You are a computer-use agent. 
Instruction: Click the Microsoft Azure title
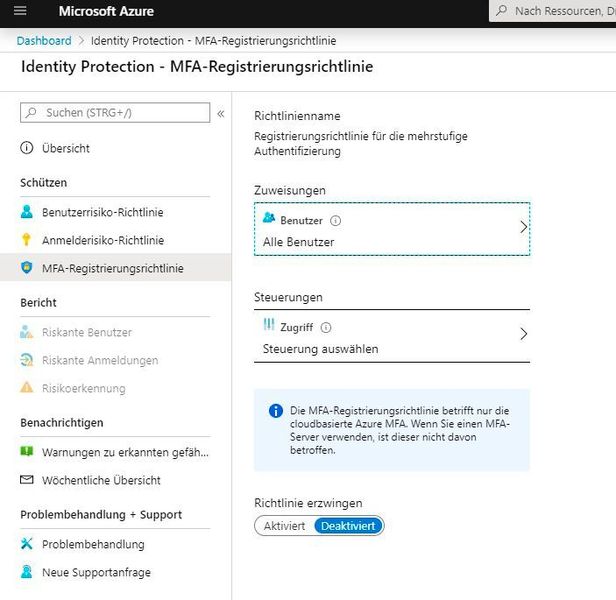tap(106, 11)
